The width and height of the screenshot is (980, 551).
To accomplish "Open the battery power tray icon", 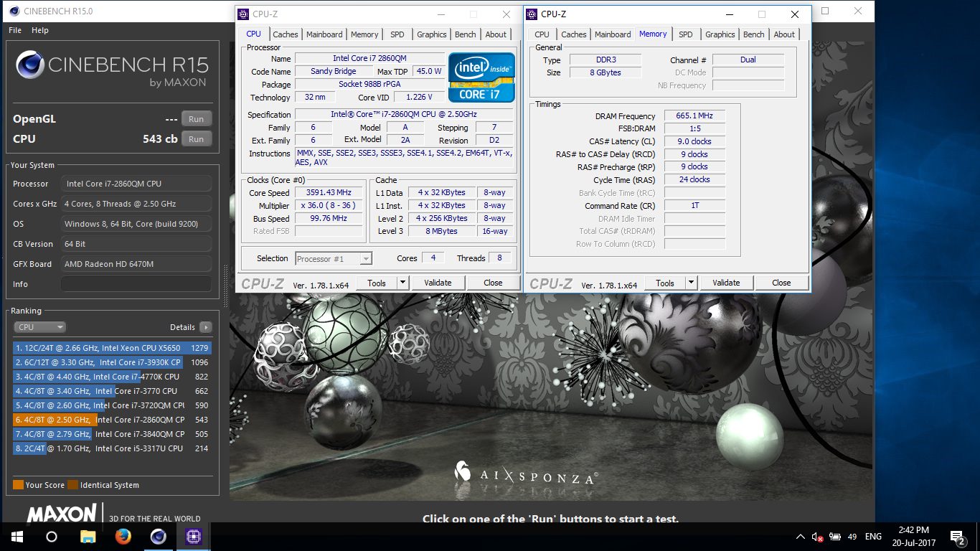I will click(835, 537).
